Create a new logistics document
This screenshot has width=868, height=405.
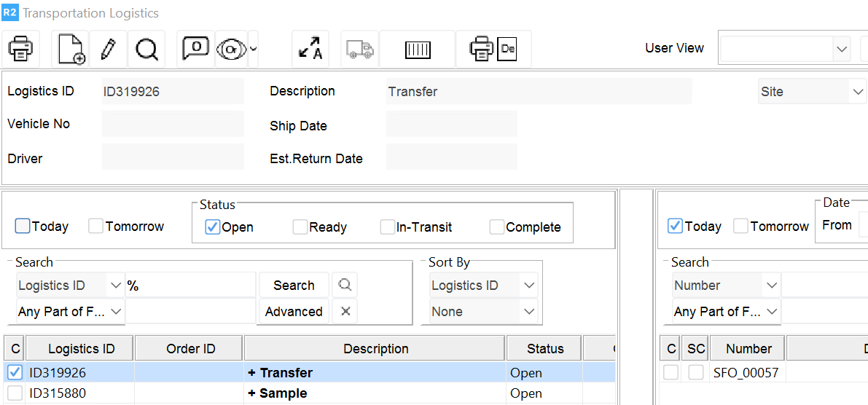(x=71, y=50)
